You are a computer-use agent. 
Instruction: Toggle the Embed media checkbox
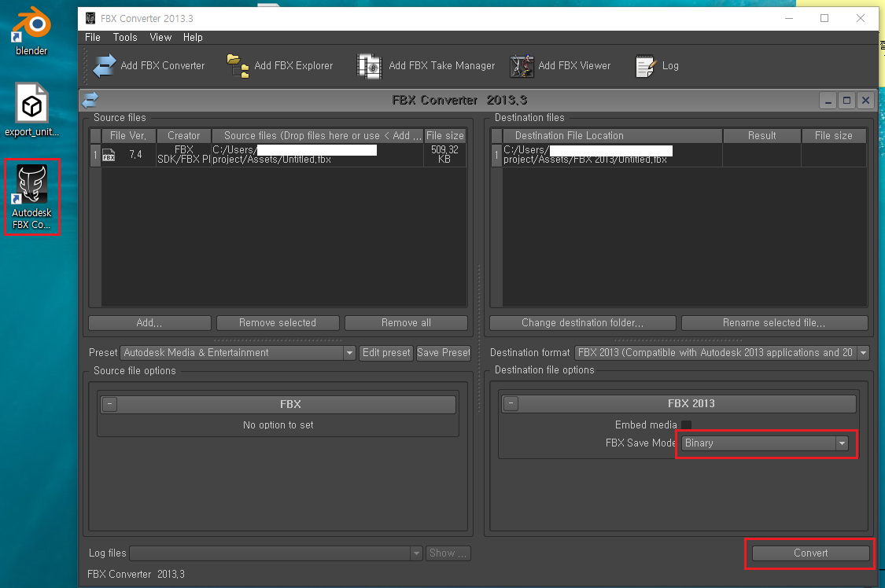pyautogui.click(x=686, y=425)
